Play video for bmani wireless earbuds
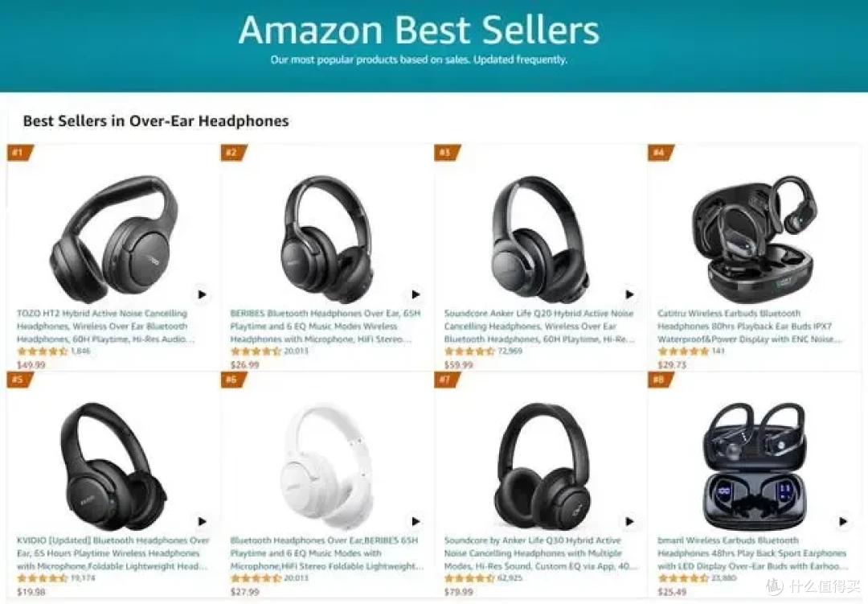Viewport: 868px width, 604px height. (842, 521)
